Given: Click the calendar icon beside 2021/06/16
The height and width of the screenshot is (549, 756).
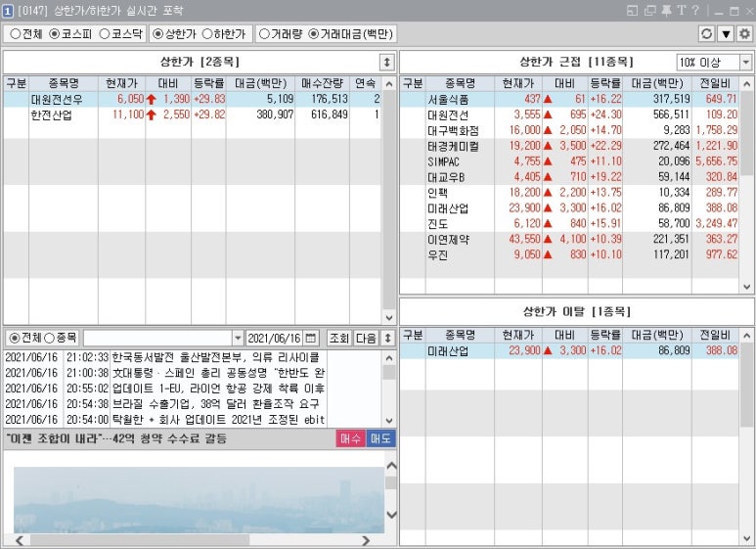Looking at the screenshot, I should (x=311, y=338).
